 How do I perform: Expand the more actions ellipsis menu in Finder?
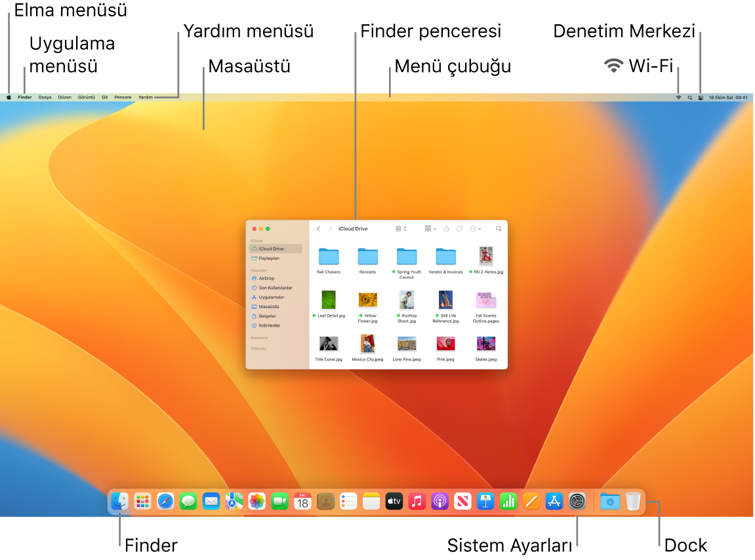point(474,228)
